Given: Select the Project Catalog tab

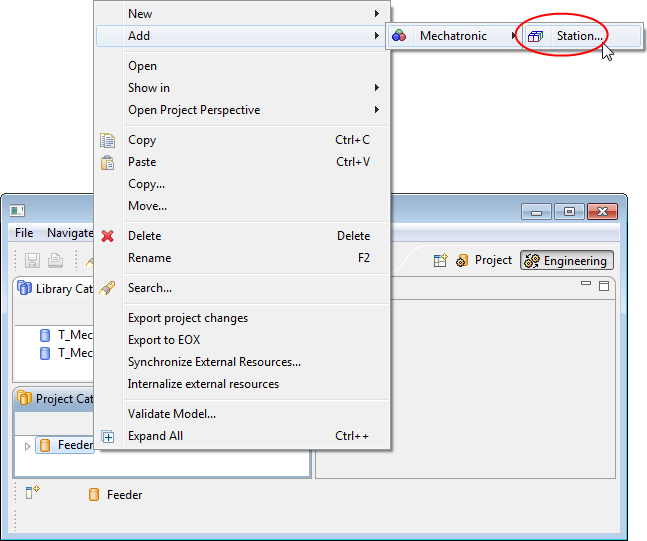Looking at the screenshot, I should pos(55,399).
